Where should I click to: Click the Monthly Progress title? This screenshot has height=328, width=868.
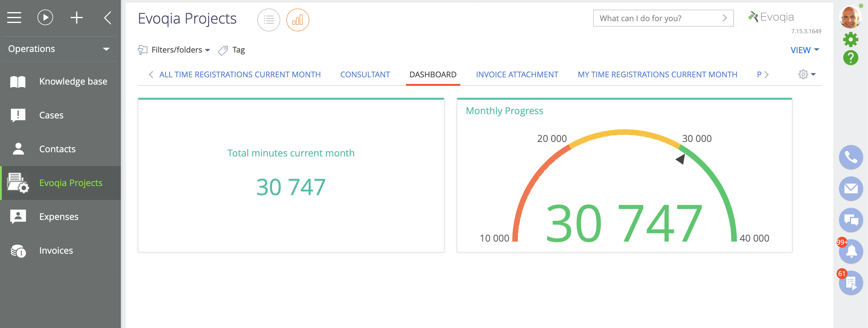tap(504, 111)
